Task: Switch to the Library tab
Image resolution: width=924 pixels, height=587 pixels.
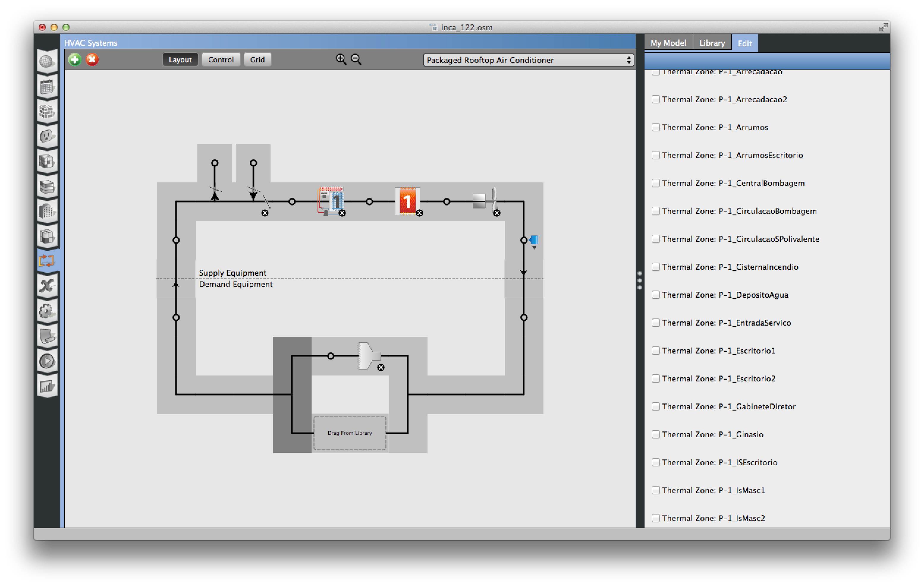Action: [x=712, y=43]
